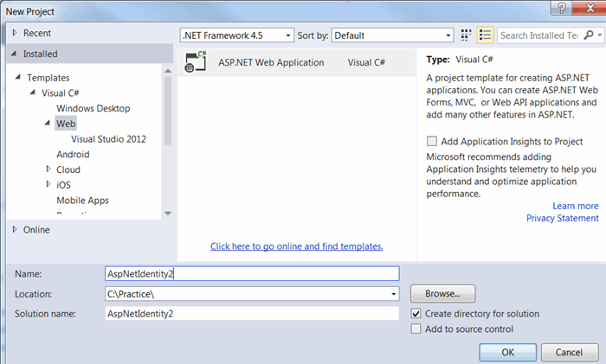The width and height of the screenshot is (606, 364).
Task: Open the Location path dropdown arrow
Action: point(393,294)
